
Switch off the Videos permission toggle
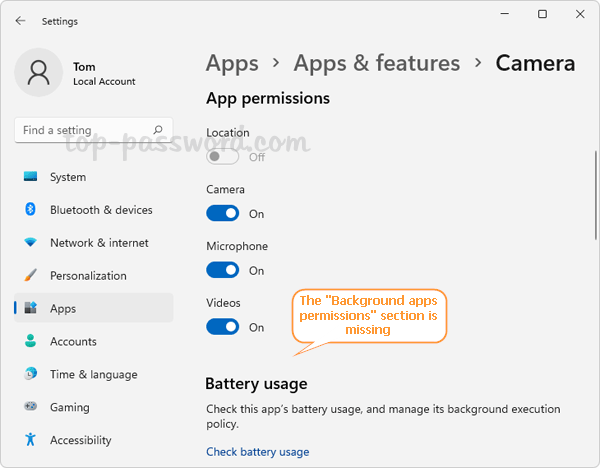click(223, 327)
